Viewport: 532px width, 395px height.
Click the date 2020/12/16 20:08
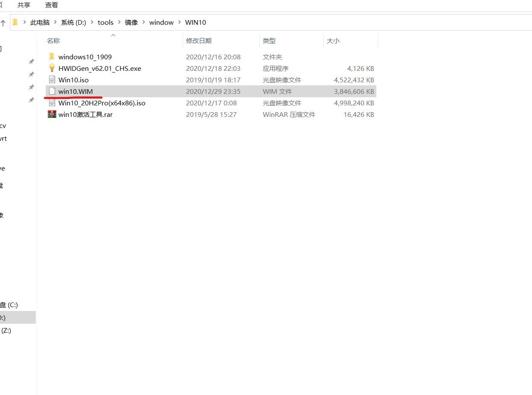click(213, 57)
